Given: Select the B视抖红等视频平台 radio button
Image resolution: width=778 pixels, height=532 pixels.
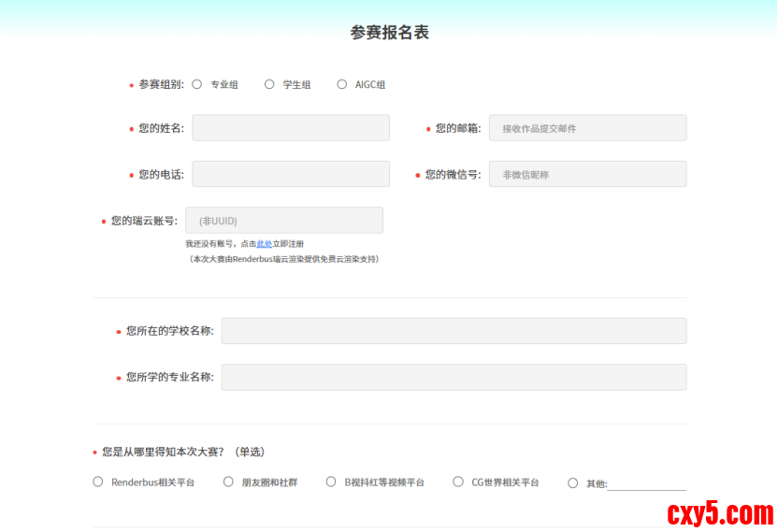Looking at the screenshot, I should point(331,482).
